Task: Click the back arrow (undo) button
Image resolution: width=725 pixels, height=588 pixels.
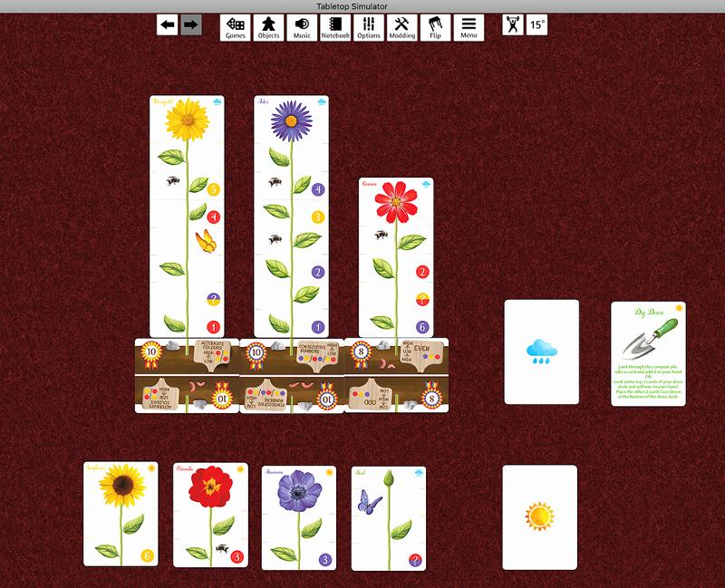Action: pyautogui.click(x=167, y=24)
